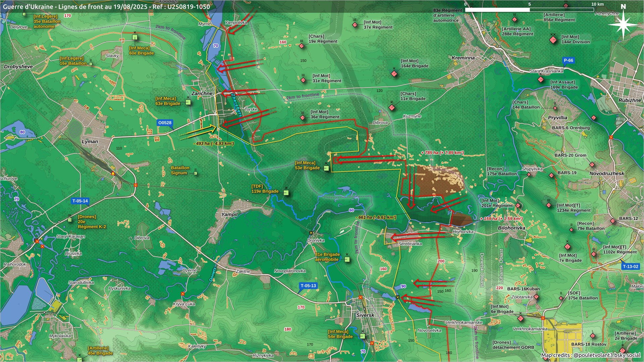Click the 37e Régiment diamond marker
Image resolution: width=644 pixels, height=362 pixels.
(355, 25)
